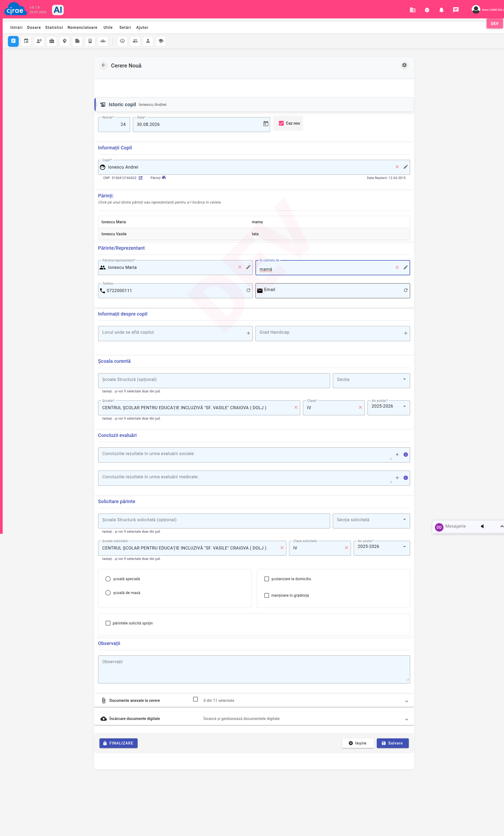Open the Dosare menu

pos(34,27)
